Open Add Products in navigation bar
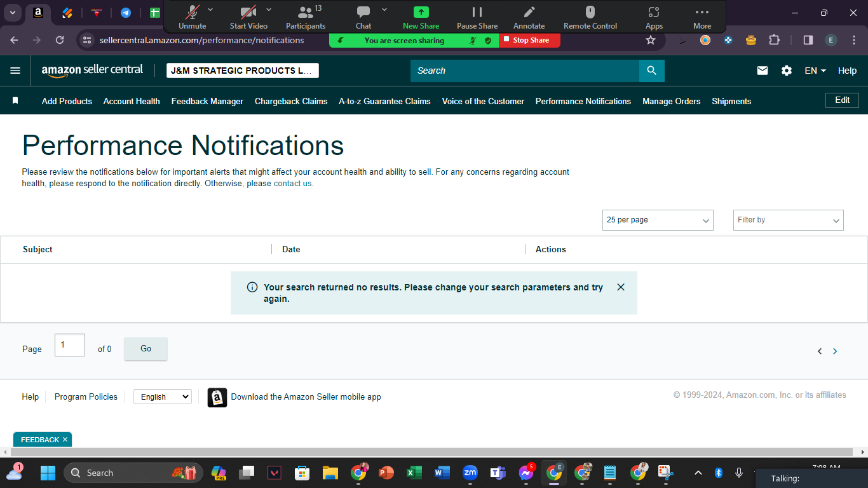 pyautogui.click(x=67, y=101)
